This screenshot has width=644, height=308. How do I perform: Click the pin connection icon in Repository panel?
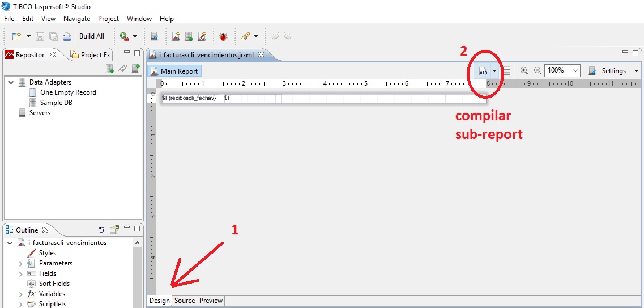click(x=122, y=69)
